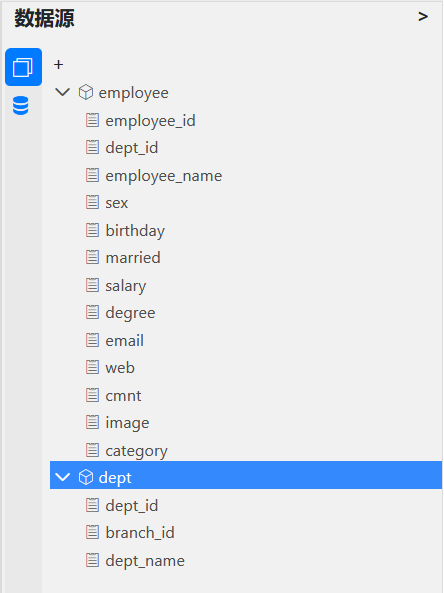Select the birthday field
This screenshot has width=444, height=593.
(x=135, y=231)
